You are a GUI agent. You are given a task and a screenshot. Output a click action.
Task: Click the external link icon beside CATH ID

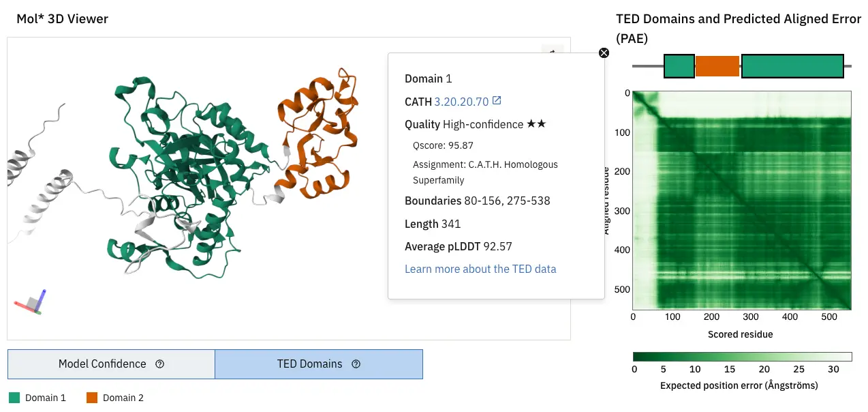coord(497,101)
